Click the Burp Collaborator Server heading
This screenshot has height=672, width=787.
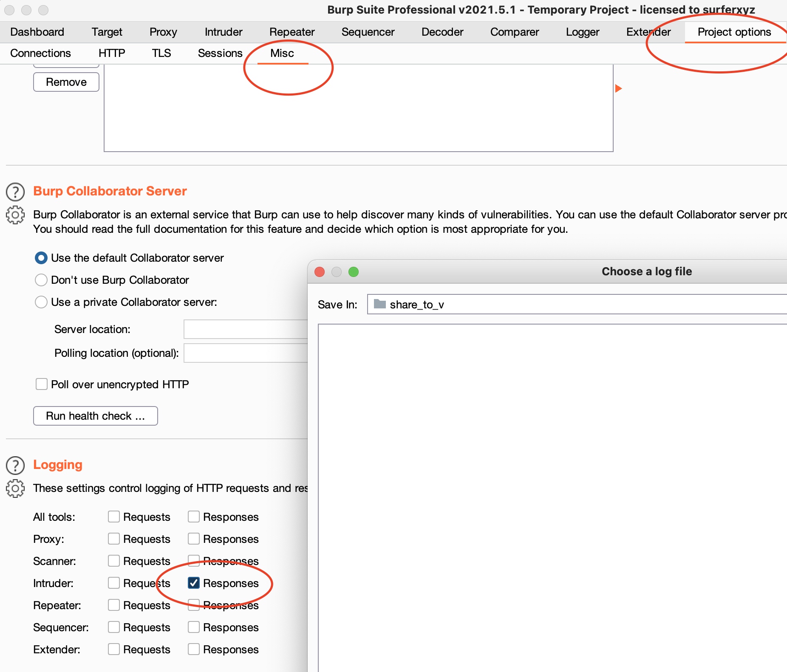click(110, 191)
